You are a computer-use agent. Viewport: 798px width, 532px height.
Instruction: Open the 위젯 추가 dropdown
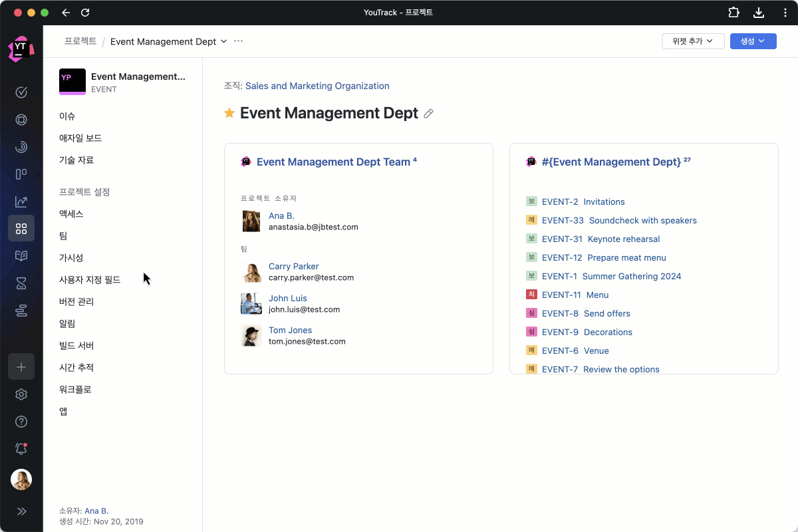(x=693, y=41)
